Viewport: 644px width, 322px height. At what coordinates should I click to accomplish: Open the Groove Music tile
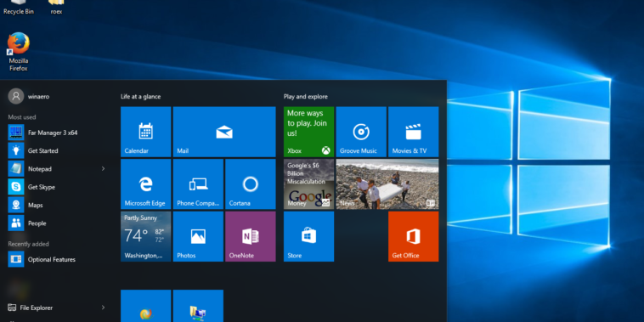point(361,132)
